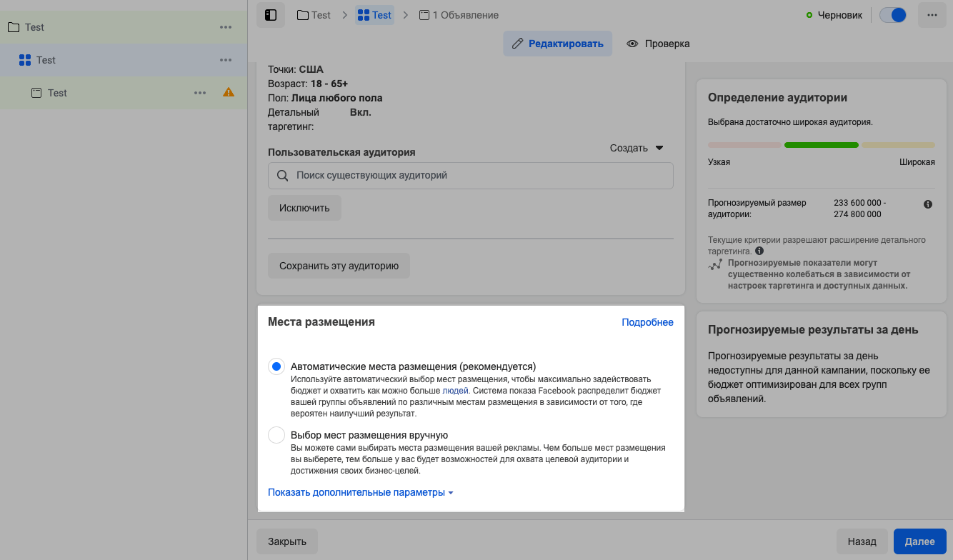This screenshot has width=953, height=560.
Task: Open the Создать dropdown
Action: 636,148
